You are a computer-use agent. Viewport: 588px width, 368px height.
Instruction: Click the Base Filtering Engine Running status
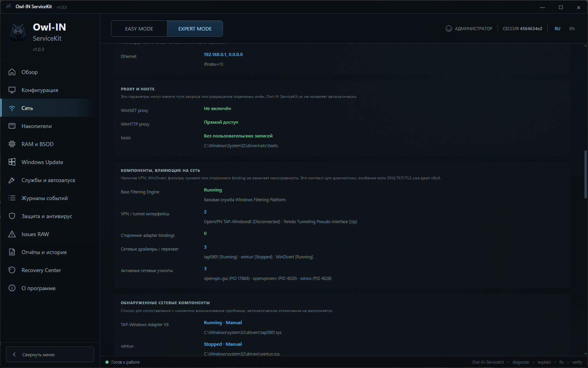pos(213,190)
